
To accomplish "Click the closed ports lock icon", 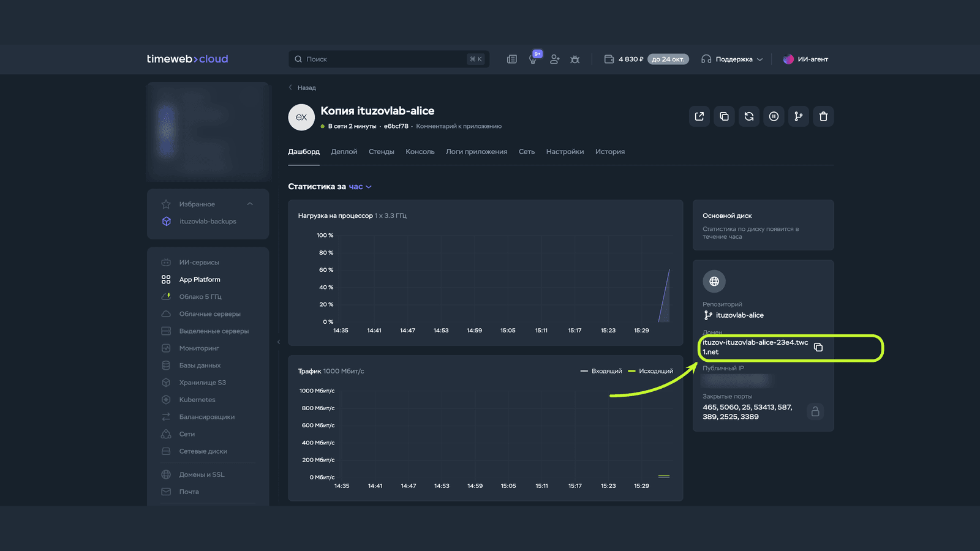I will 815,411.
